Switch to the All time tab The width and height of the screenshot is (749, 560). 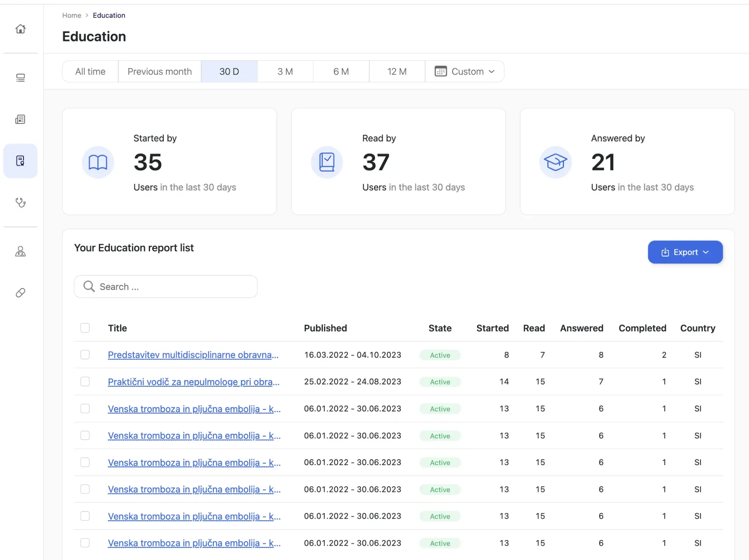tap(90, 71)
